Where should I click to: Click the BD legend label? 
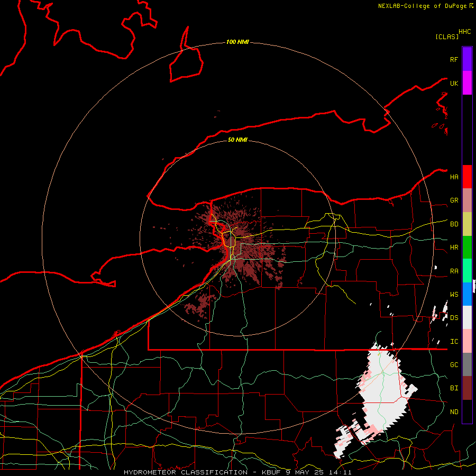454,224
